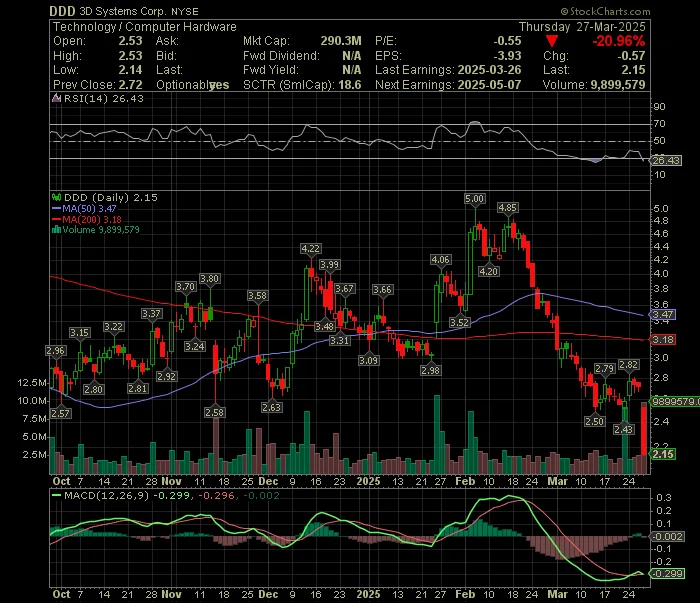The height and width of the screenshot is (603, 700).
Task: Click the SCTR (SmlCap) value 18.6
Action: click(350, 85)
